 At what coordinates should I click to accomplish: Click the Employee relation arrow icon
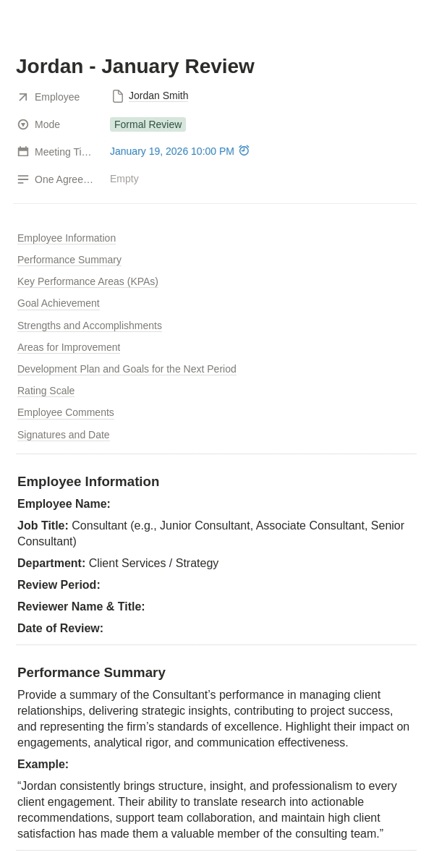tap(23, 97)
